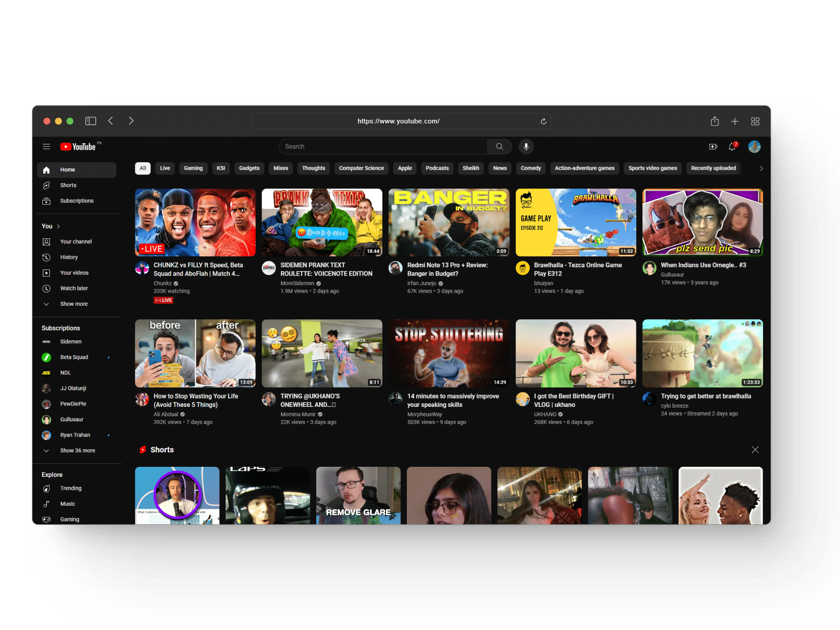Select the Podcasts filter chip
The width and height of the screenshot is (840, 630).
(x=437, y=168)
